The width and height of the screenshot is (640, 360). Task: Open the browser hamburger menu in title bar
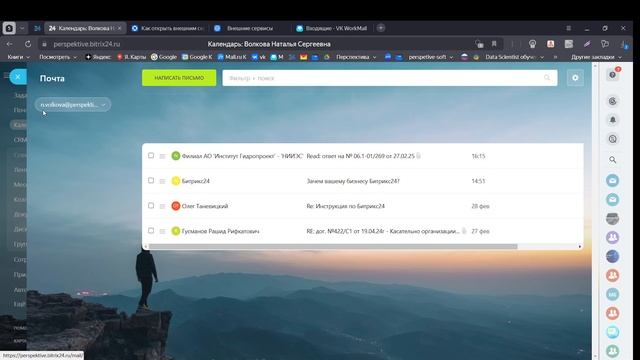[568, 28]
